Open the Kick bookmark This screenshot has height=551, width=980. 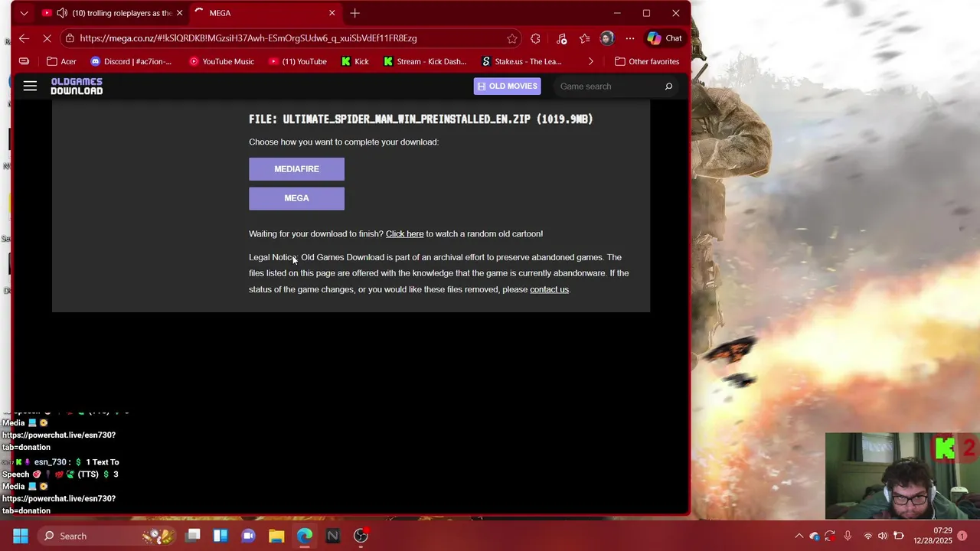point(355,61)
